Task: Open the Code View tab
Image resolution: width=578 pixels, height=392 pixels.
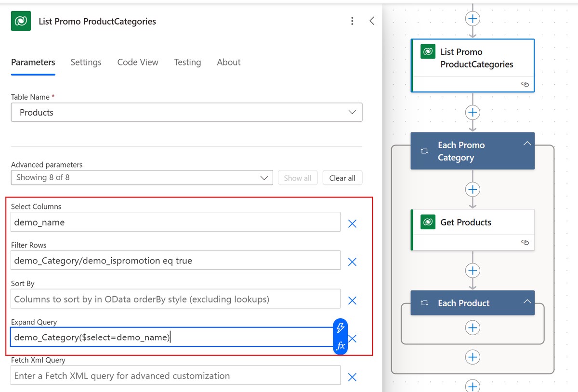Action: point(138,62)
